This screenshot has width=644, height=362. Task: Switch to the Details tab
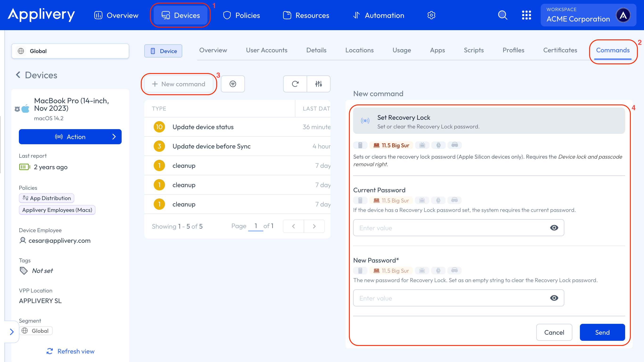(x=316, y=50)
